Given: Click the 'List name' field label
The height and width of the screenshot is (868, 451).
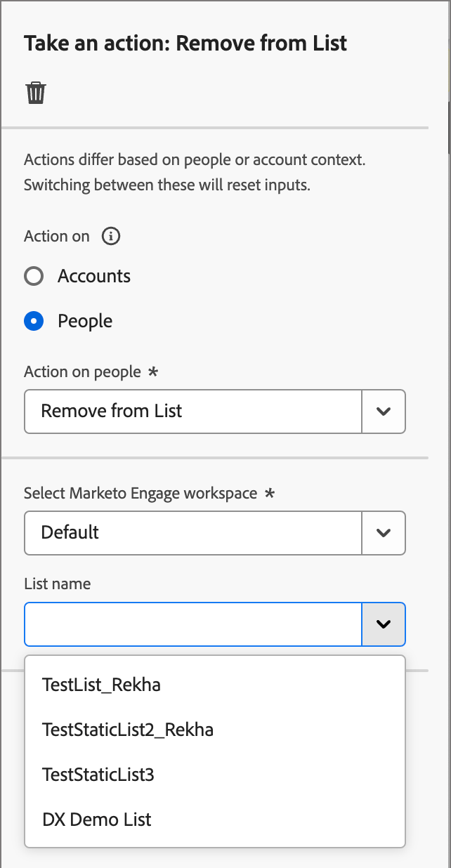Looking at the screenshot, I should (x=58, y=584).
